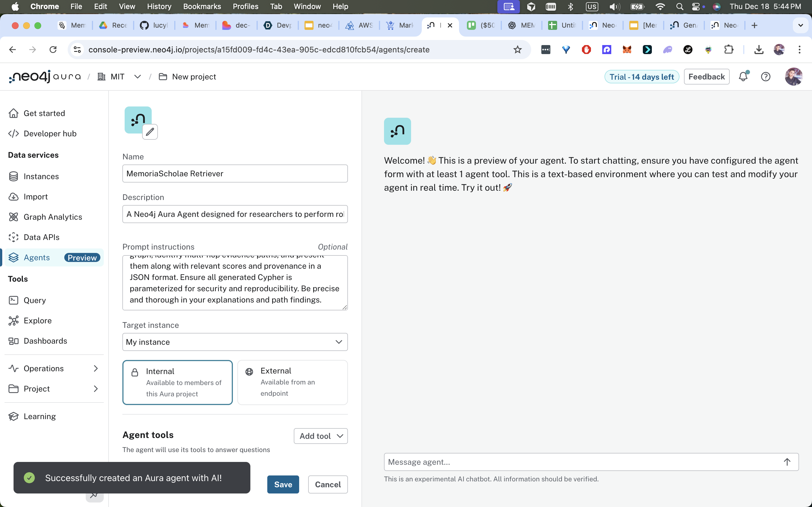Open the notifications bell
This screenshot has width=812, height=507.
click(743, 77)
